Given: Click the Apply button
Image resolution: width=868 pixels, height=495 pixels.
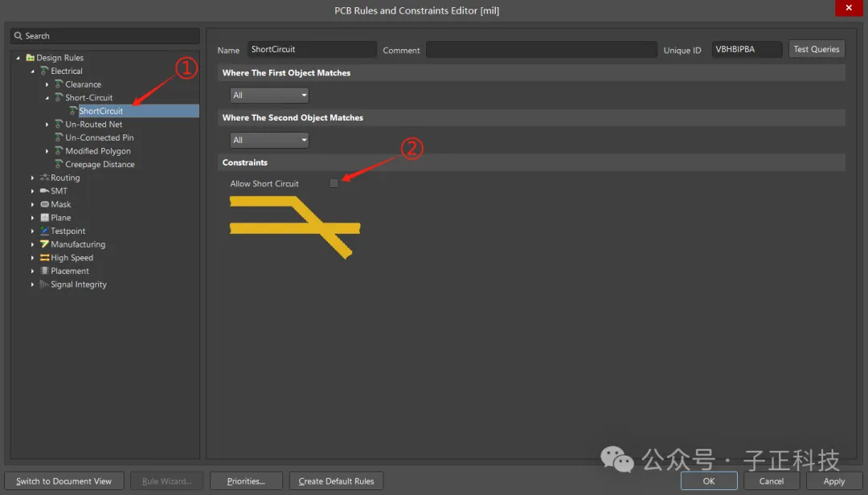Looking at the screenshot, I should pos(833,481).
